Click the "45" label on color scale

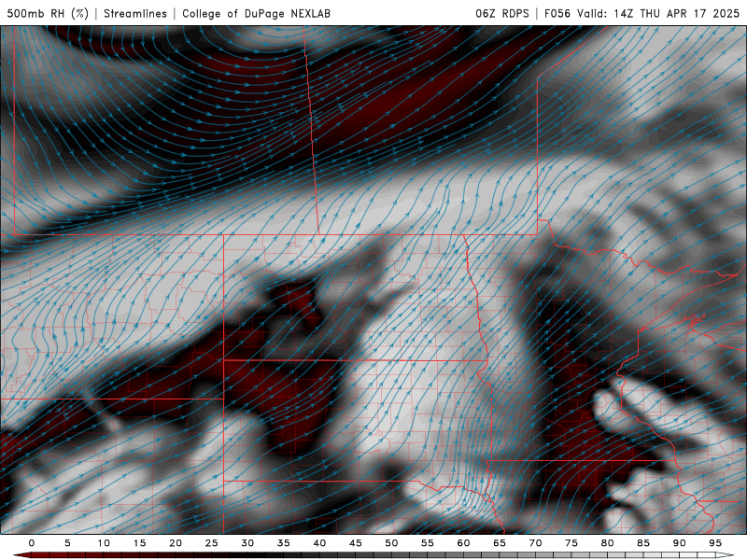click(356, 543)
